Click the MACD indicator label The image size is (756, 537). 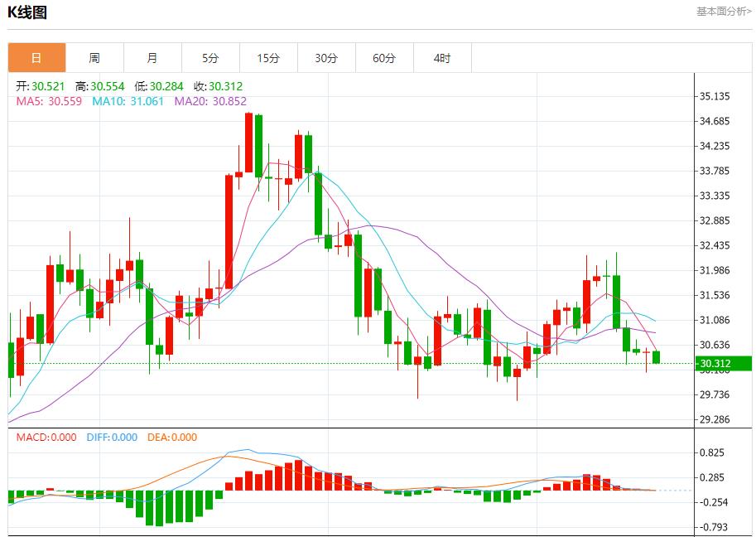(x=46, y=438)
